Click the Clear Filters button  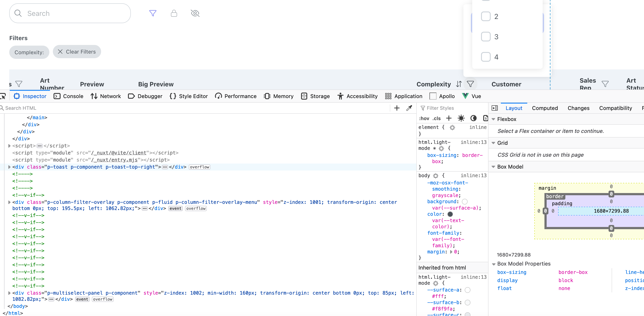[77, 52]
